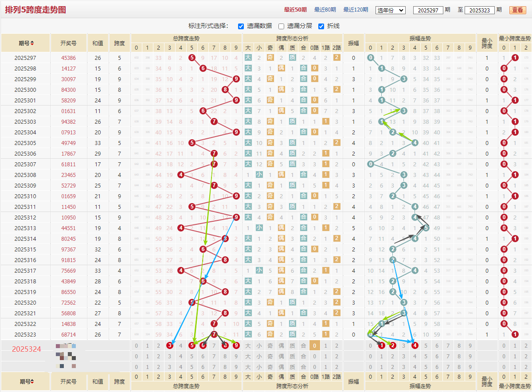
Task: Click the red 2025324 prediction label
Action: (x=27, y=349)
